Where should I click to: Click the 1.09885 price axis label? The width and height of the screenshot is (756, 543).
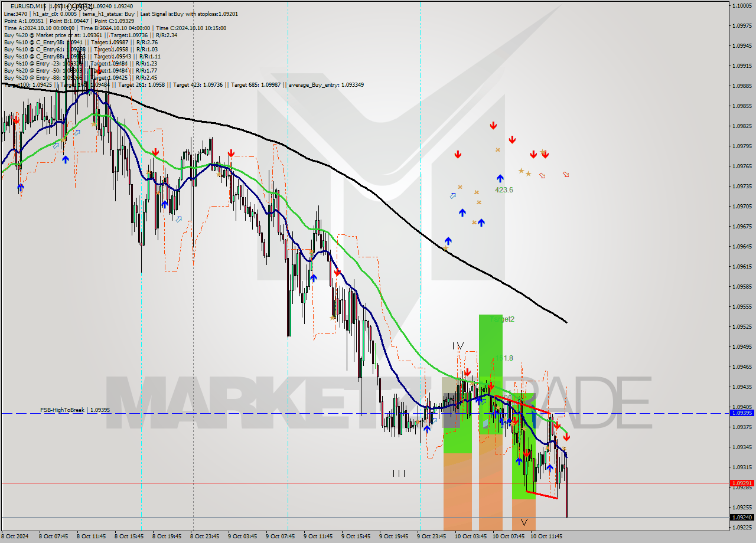coord(742,86)
